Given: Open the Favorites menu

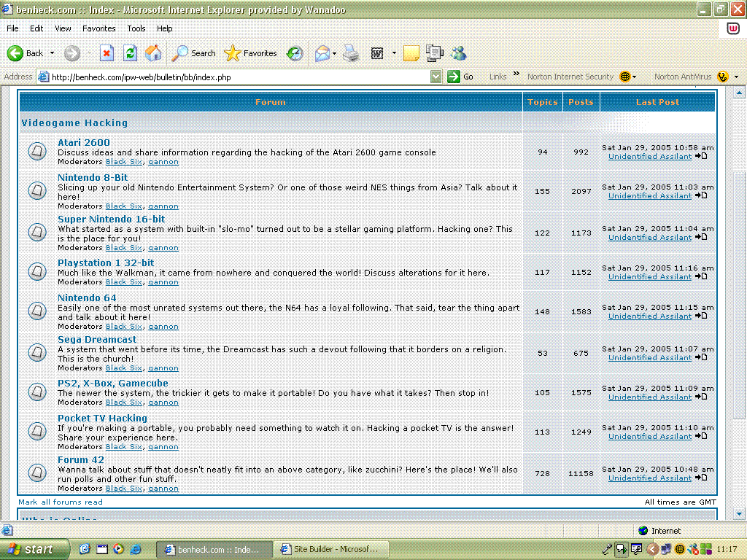Looking at the screenshot, I should click(99, 28).
